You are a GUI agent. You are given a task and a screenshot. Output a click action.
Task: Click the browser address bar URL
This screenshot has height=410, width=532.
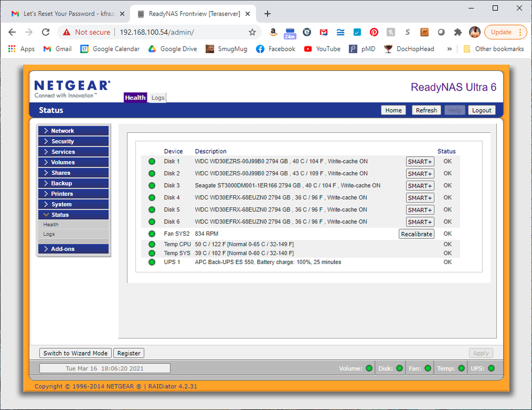[157, 32]
